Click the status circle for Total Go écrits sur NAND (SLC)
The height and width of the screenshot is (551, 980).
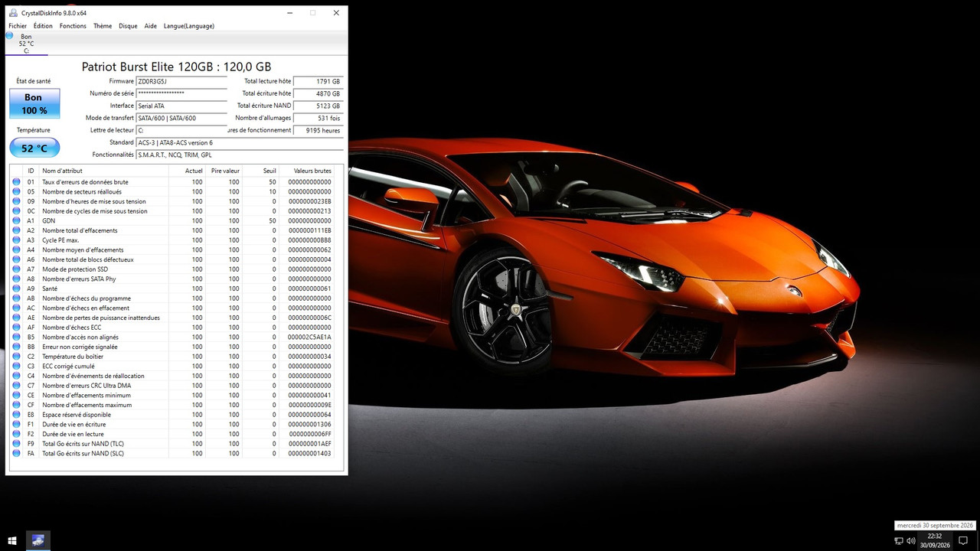[x=16, y=453]
